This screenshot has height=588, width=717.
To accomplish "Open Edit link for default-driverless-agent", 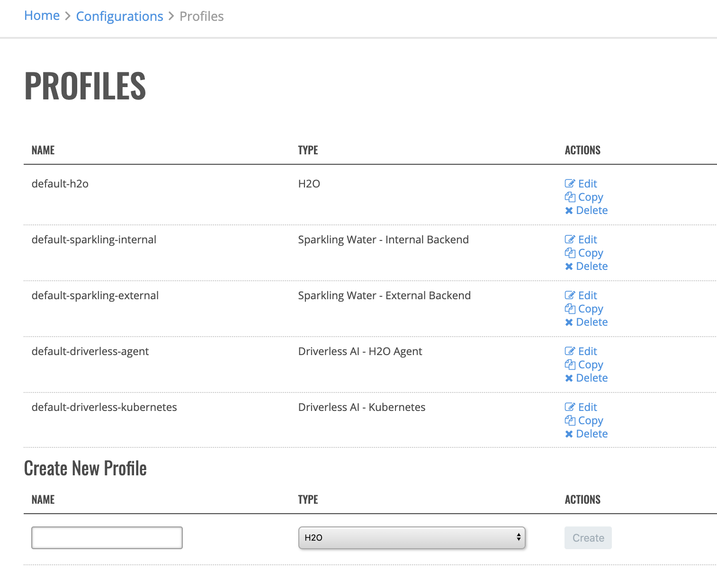I will click(x=587, y=351).
